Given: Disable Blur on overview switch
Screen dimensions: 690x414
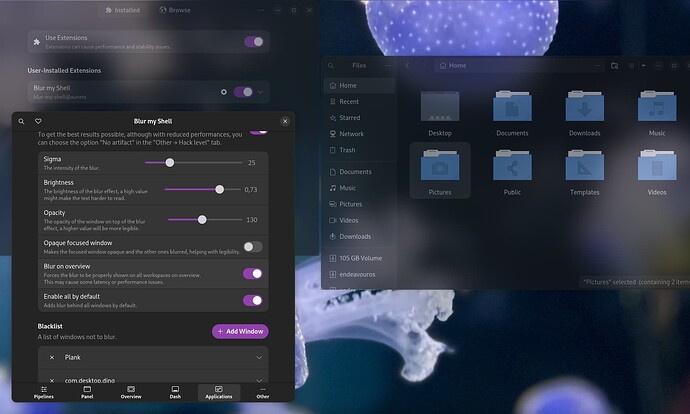Looking at the screenshot, I should (253, 274).
